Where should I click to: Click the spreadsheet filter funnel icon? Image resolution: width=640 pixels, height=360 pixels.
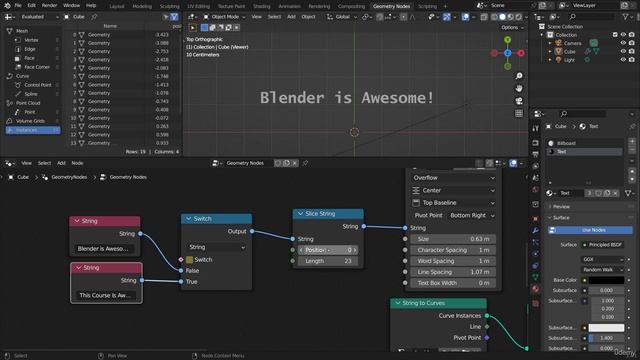[174, 17]
